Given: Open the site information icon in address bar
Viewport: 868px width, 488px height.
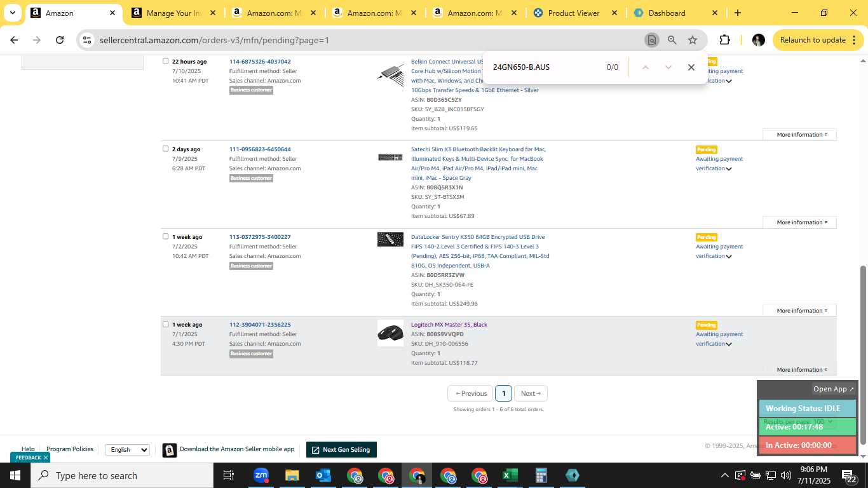Looking at the screenshot, I should [87, 40].
